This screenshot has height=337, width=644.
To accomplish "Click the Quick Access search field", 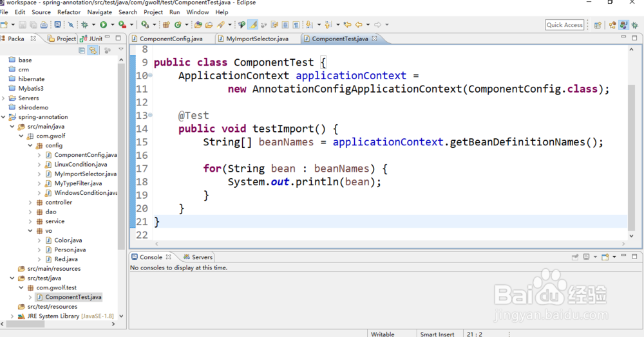I will [x=564, y=25].
